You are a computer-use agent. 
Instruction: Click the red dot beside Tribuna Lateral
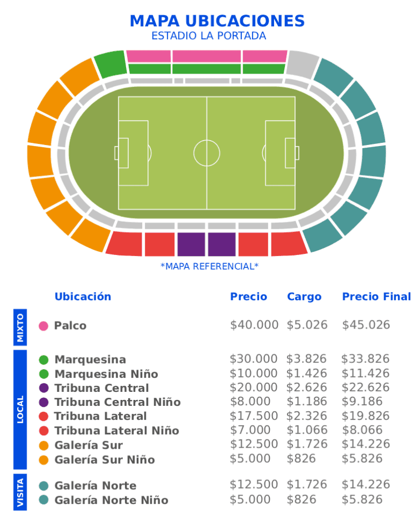[x=44, y=416]
